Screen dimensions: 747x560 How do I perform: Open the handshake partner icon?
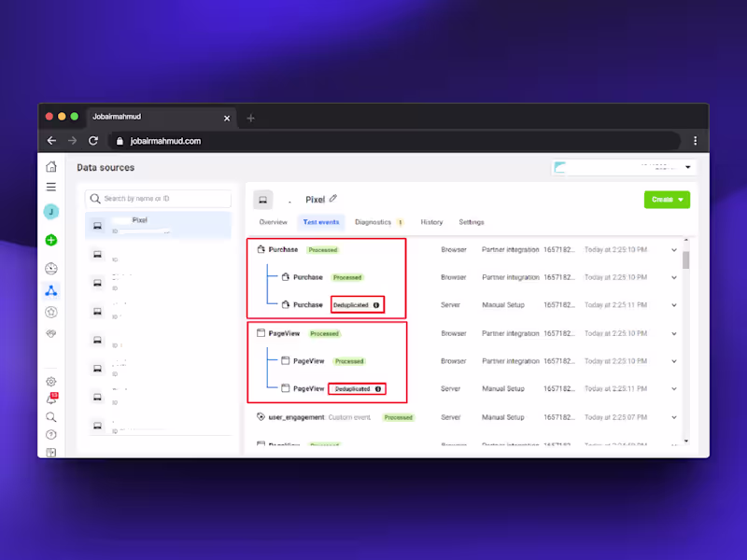point(51,333)
